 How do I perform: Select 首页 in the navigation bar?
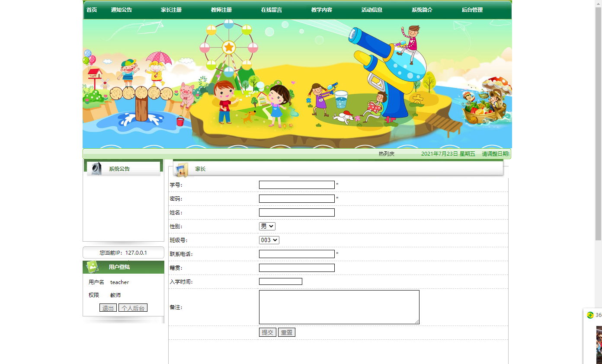tap(91, 10)
